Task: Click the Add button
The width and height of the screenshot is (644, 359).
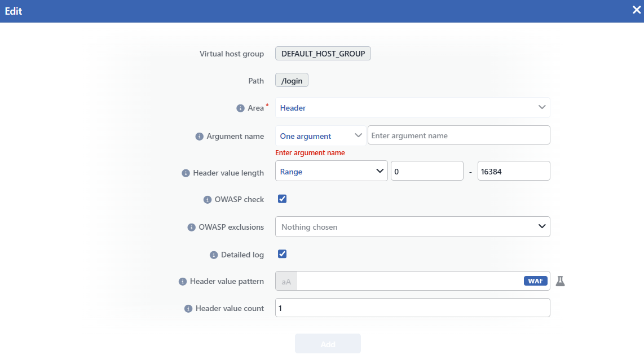Action: 328,344
